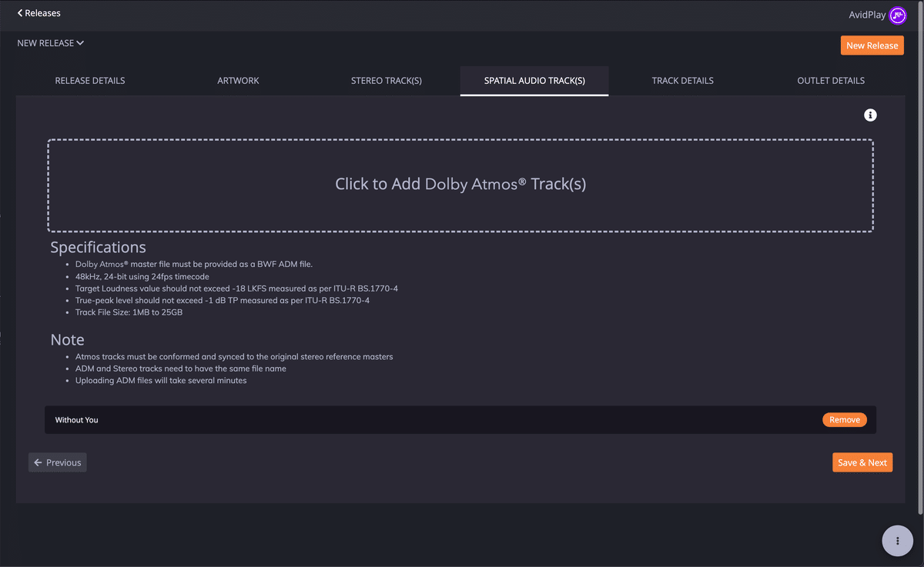Image resolution: width=924 pixels, height=567 pixels.
Task: Open the Outlet Details tab
Action: (x=831, y=81)
